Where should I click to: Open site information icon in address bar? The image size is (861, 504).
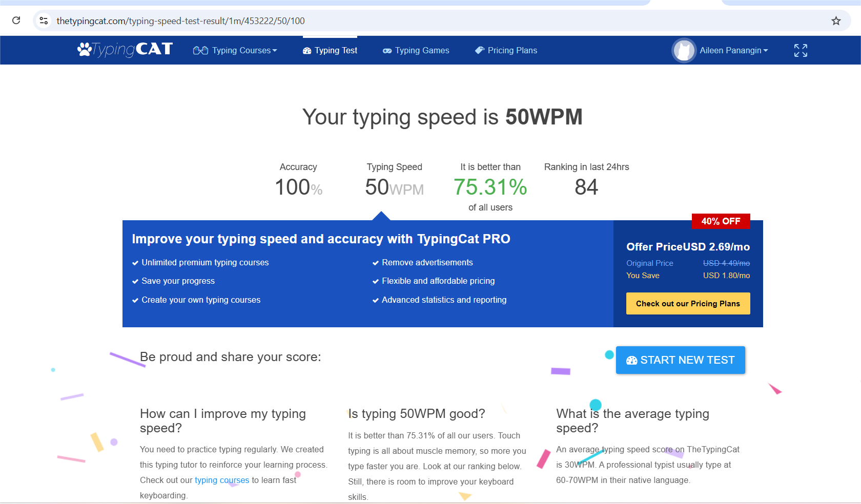coord(44,20)
